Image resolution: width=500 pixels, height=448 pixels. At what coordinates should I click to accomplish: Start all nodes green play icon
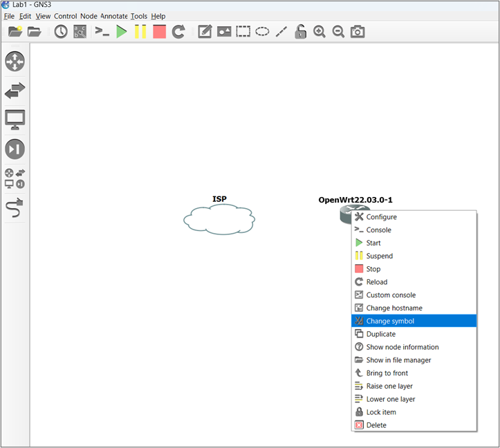[122, 32]
